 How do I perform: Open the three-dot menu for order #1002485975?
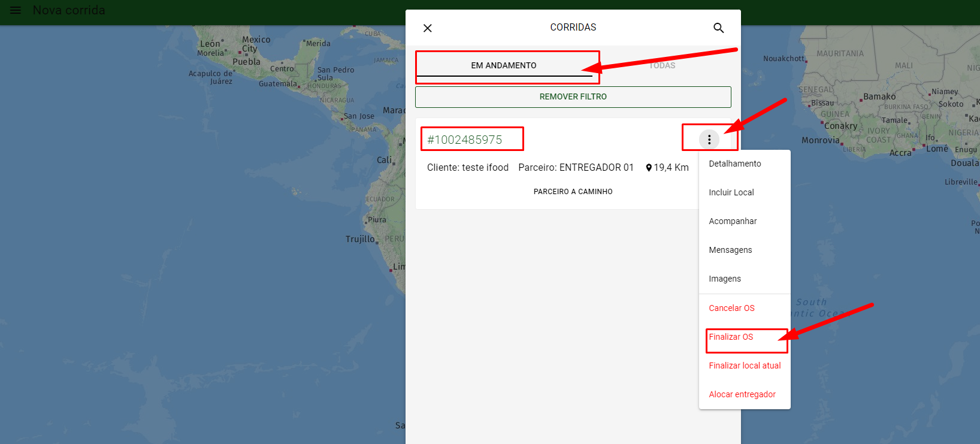click(x=709, y=140)
